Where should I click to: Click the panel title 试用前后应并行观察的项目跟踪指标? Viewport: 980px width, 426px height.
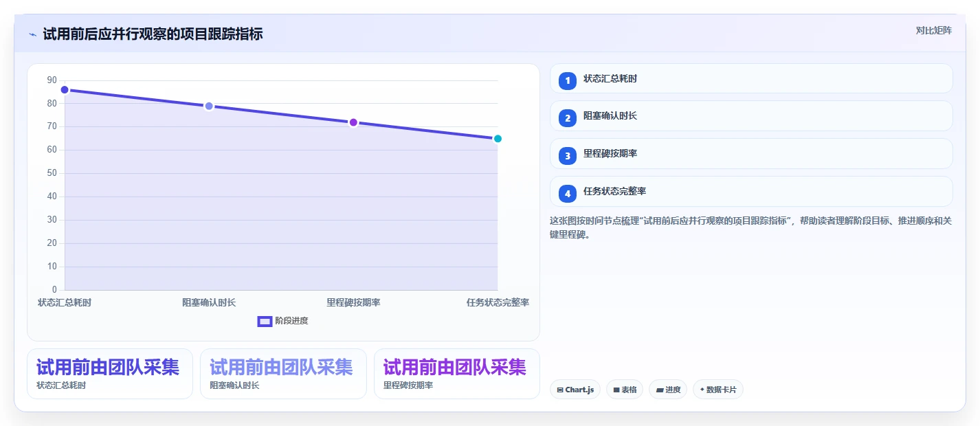153,34
